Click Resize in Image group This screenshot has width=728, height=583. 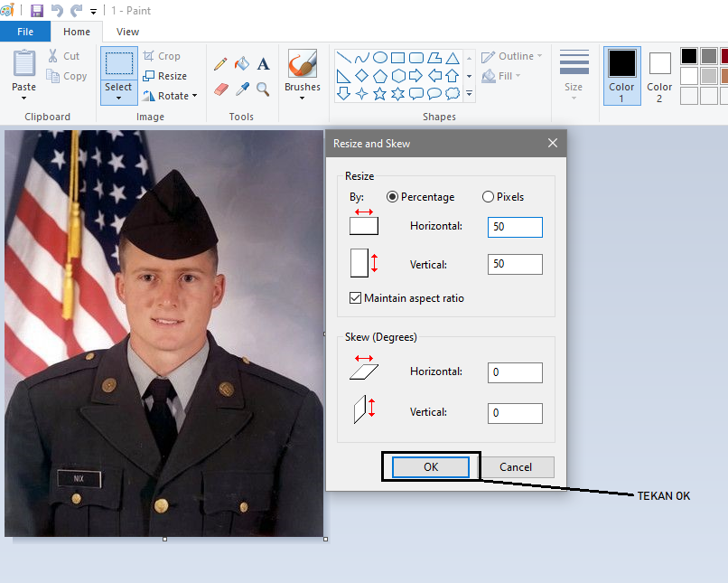point(164,76)
